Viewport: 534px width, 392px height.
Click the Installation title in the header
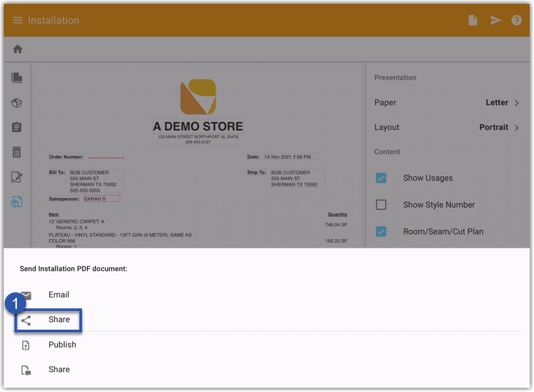point(53,20)
